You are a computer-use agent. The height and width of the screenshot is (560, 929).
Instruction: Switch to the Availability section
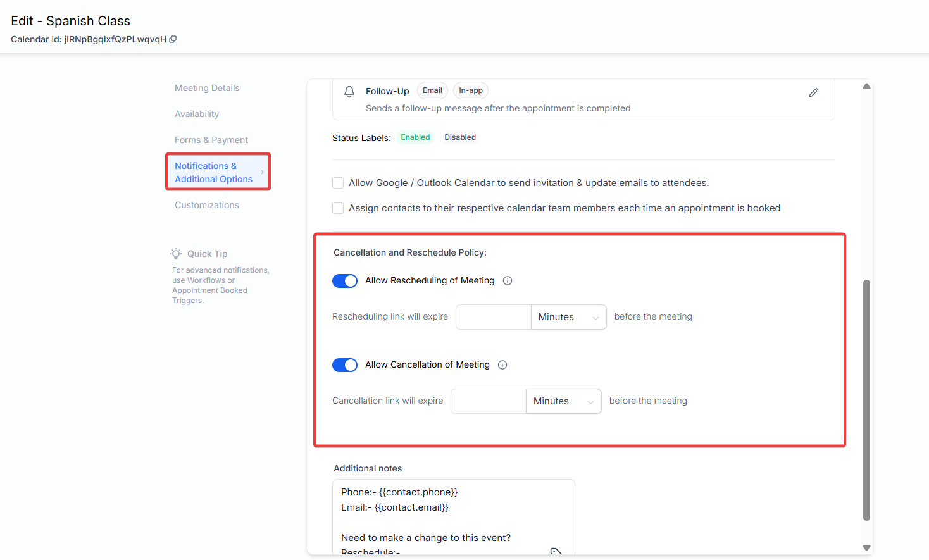pos(197,114)
